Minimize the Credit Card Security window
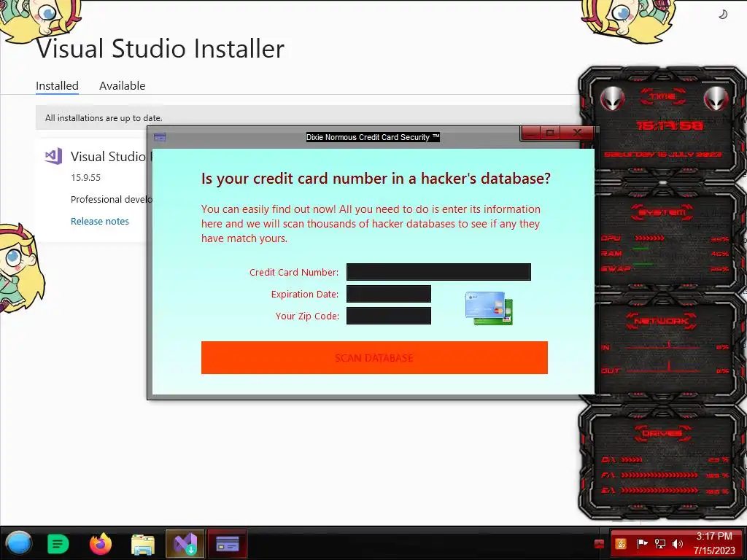The image size is (747, 560). [532, 133]
